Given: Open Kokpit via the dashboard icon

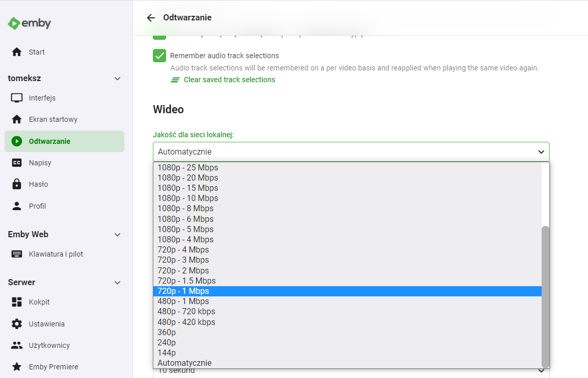Looking at the screenshot, I should [x=17, y=301].
